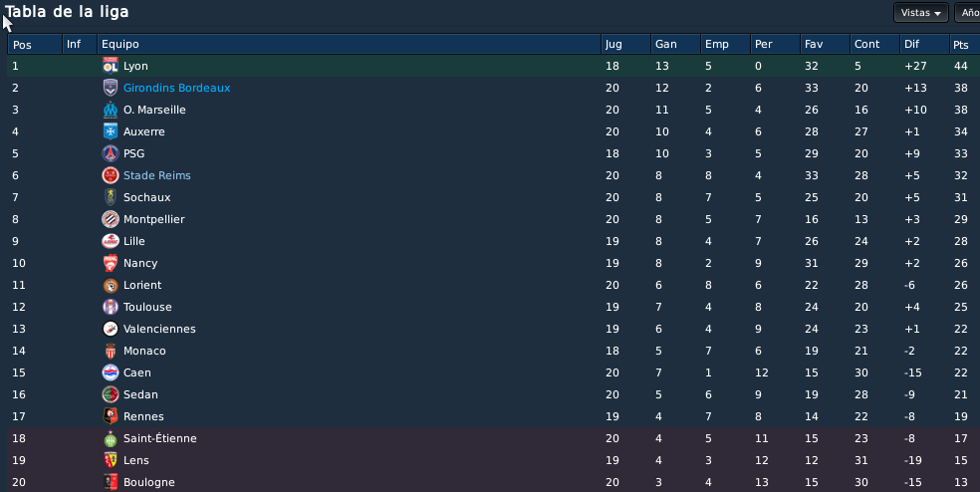
Task: Click the O. Marseille club badge
Action: point(111,110)
